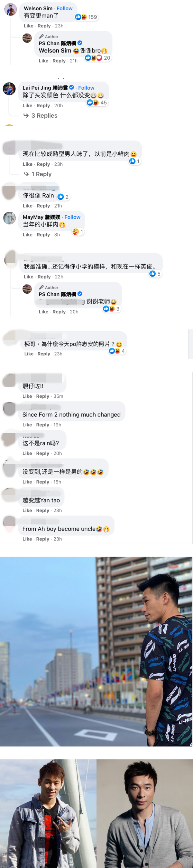Open Welson Sim's profile picture

pos(10,9)
